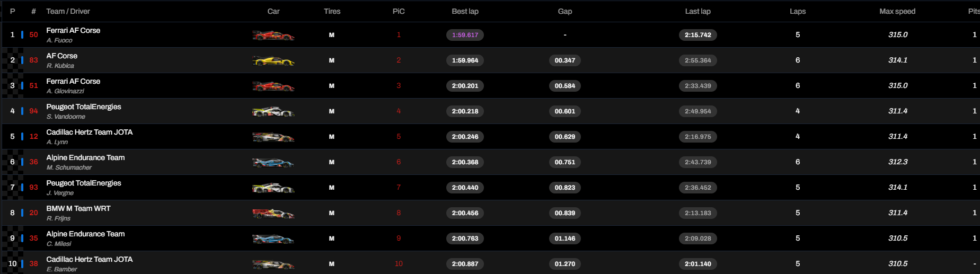Click Peugeot #94 car image
The width and height of the screenshot is (980, 274).
click(x=273, y=112)
